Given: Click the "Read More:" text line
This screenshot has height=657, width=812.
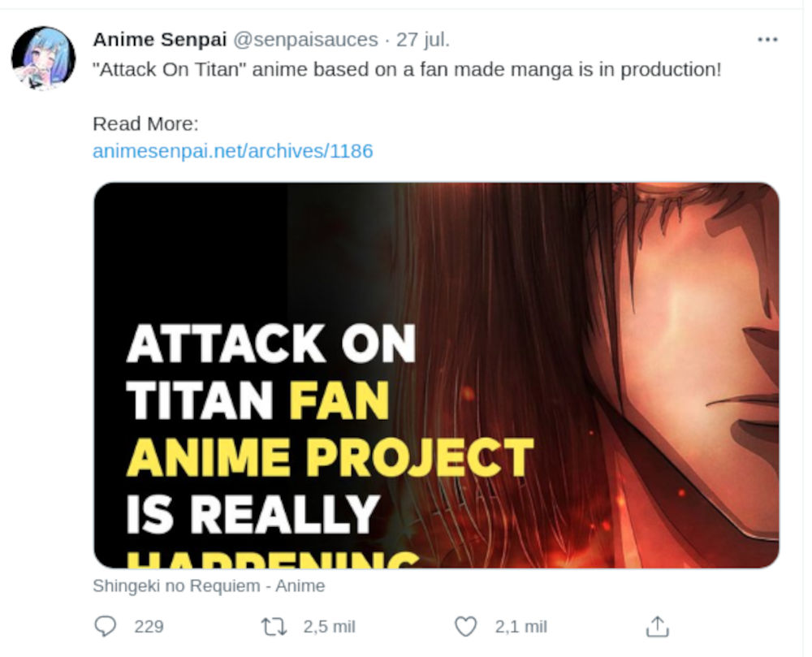Looking at the screenshot, I should click(145, 124).
